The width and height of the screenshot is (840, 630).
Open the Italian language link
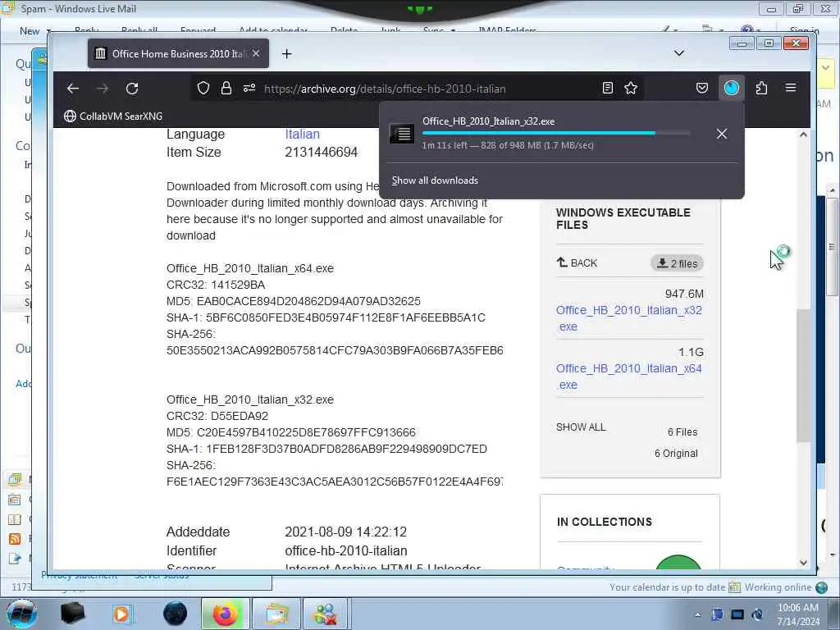[x=302, y=135]
